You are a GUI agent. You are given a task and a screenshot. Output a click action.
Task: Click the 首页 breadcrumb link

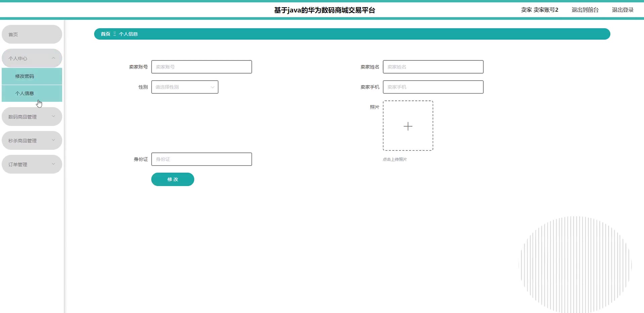pos(106,34)
